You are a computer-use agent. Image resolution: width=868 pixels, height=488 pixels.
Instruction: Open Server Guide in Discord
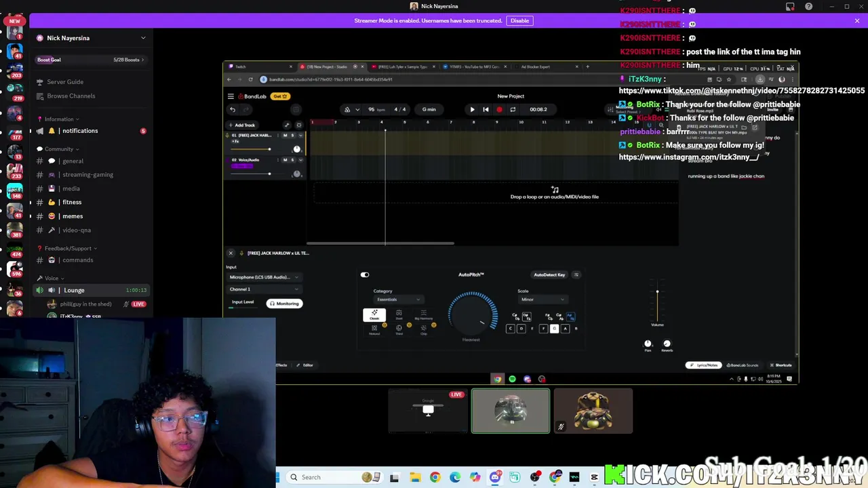(x=65, y=82)
